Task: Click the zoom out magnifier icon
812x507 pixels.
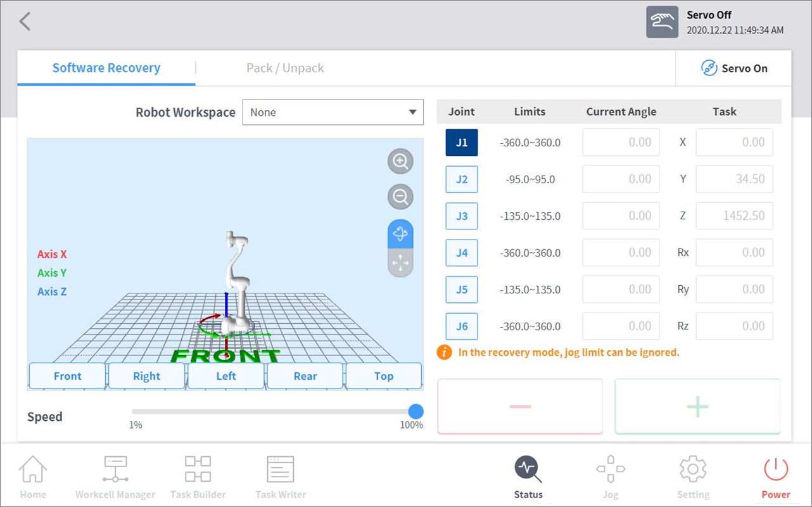Action: [400, 198]
